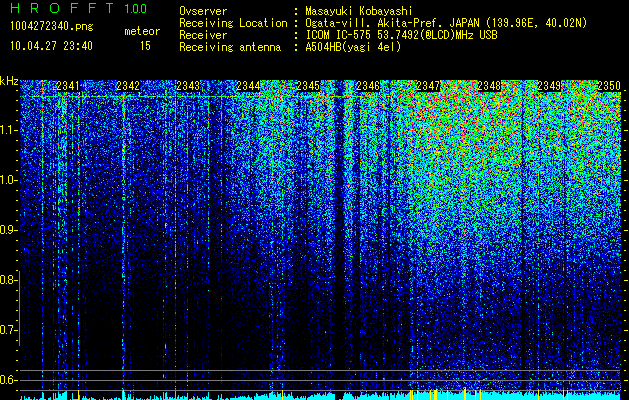
Task: Click the meteor count value 15
Action: (x=145, y=46)
